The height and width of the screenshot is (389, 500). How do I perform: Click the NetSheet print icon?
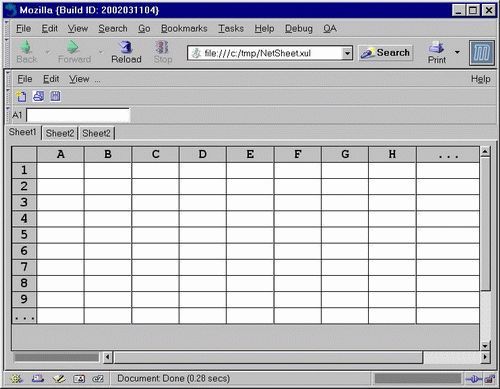click(x=38, y=96)
